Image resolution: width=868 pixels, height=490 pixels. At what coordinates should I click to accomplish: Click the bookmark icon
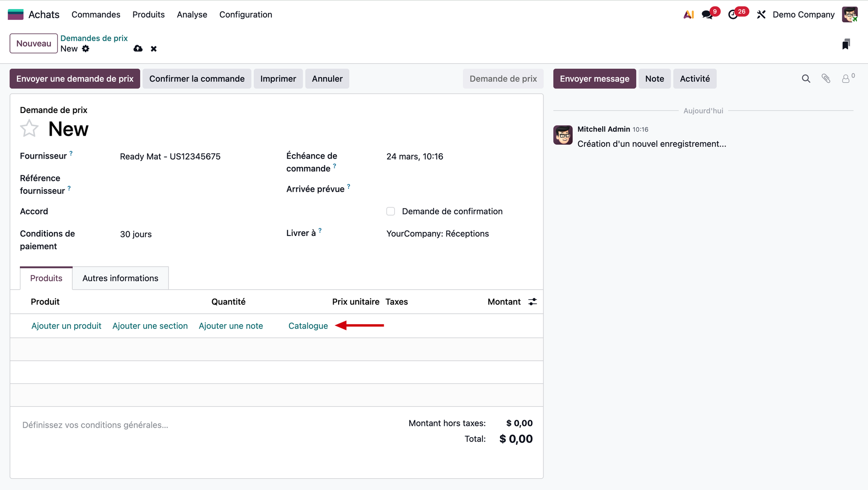coord(846,44)
